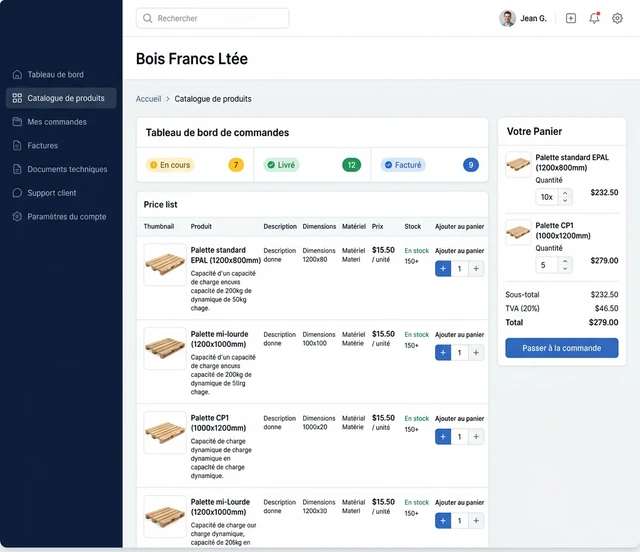Click Passer à la commande button

[x=562, y=348]
